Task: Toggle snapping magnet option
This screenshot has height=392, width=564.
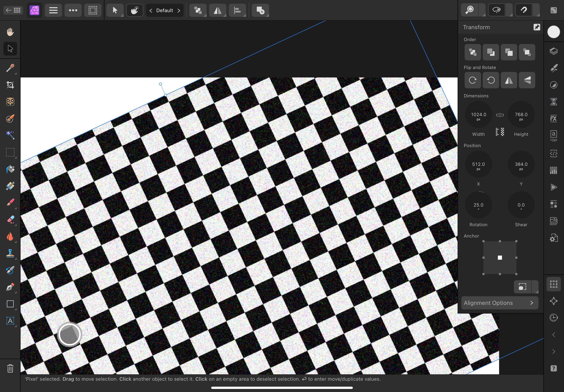Action: (524, 10)
